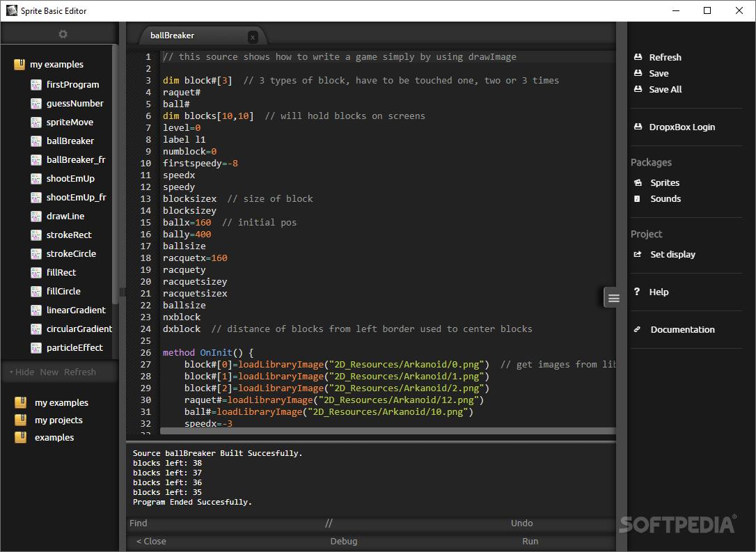Viewport: 756px width, 552px height.
Task: Click New in the file panel toolbar
Action: [x=49, y=372]
